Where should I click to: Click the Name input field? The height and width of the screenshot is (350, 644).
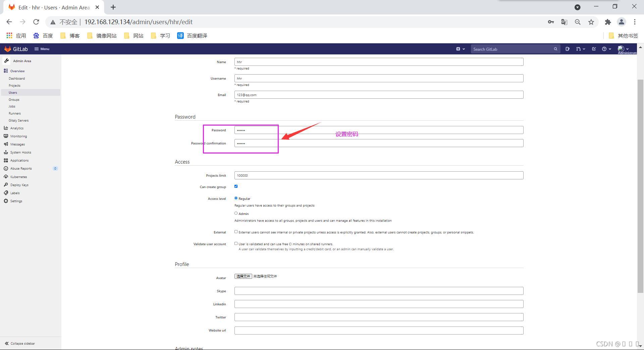[379, 62]
